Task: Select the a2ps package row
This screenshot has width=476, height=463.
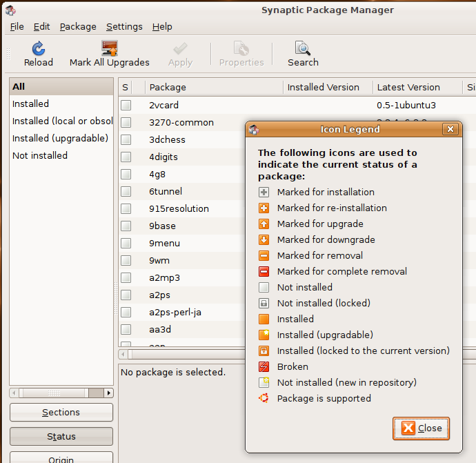Action: 182,295
